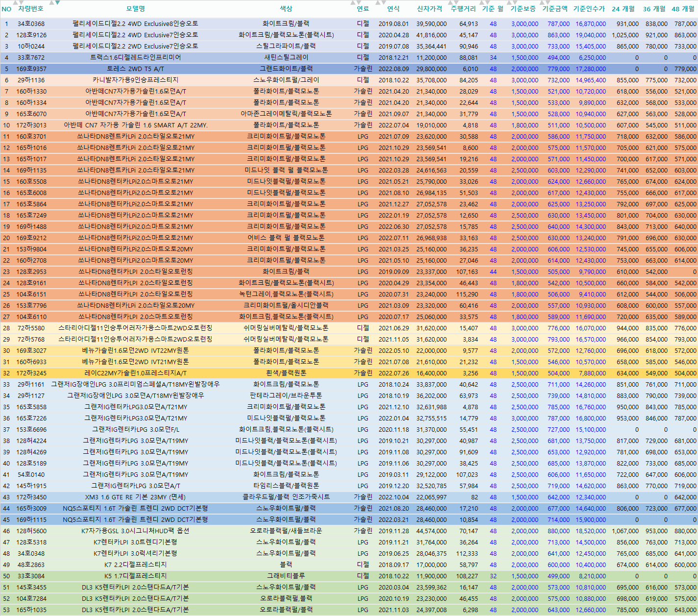Click plate number 128호9126
This screenshot has width=698, height=616.
click(x=31, y=35)
